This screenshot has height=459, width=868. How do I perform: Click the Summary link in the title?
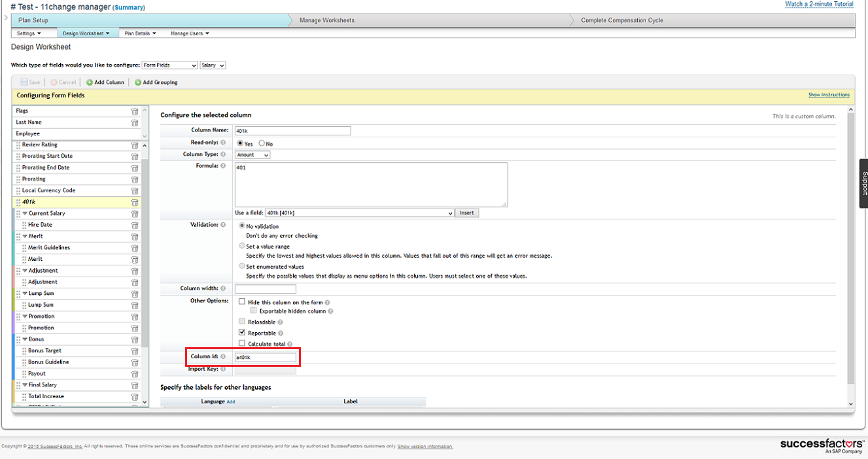click(129, 8)
